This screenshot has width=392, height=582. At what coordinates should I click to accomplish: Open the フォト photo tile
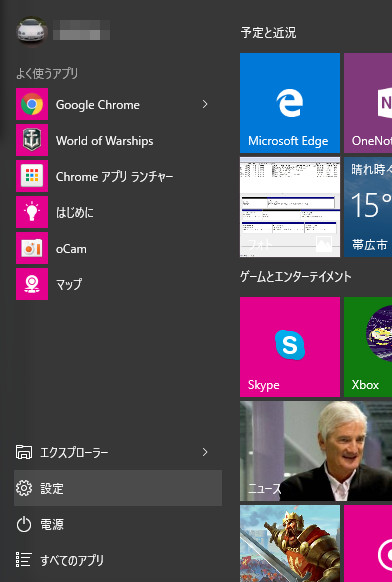[290, 207]
